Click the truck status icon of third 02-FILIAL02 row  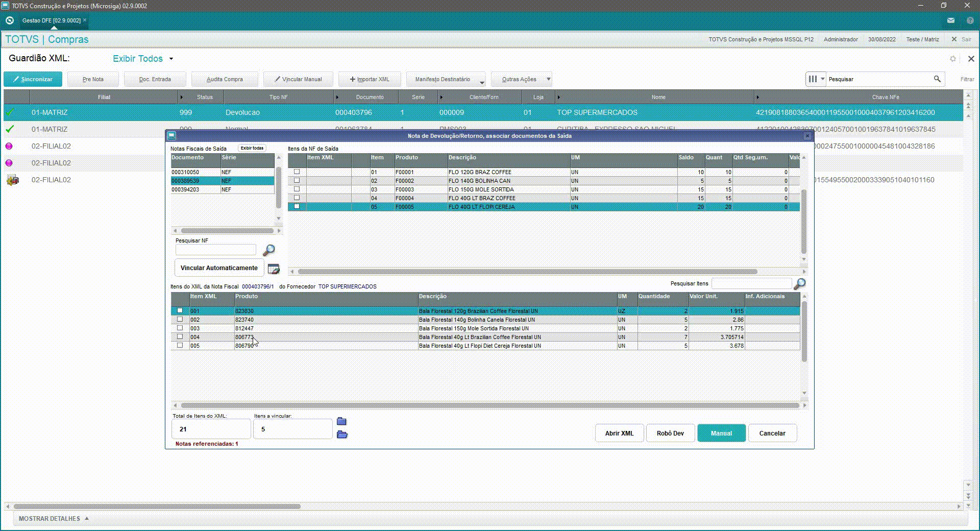12,180
